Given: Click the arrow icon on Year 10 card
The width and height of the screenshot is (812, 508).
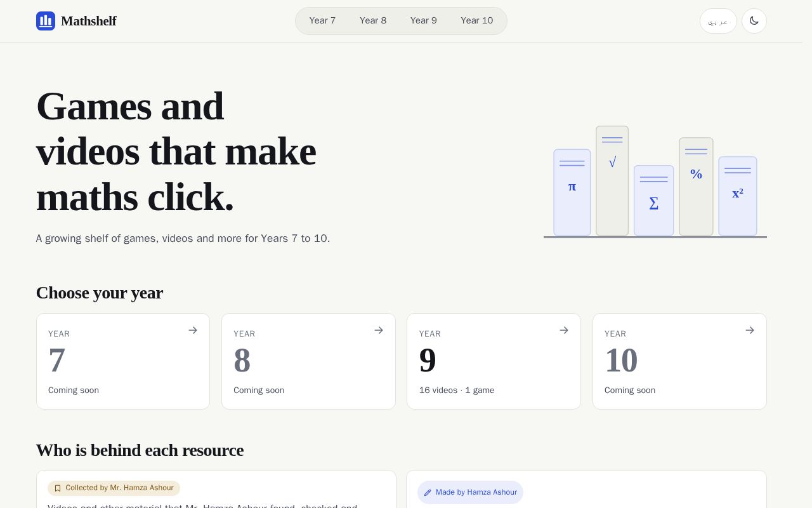Looking at the screenshot, I should [x=750, y=330].
